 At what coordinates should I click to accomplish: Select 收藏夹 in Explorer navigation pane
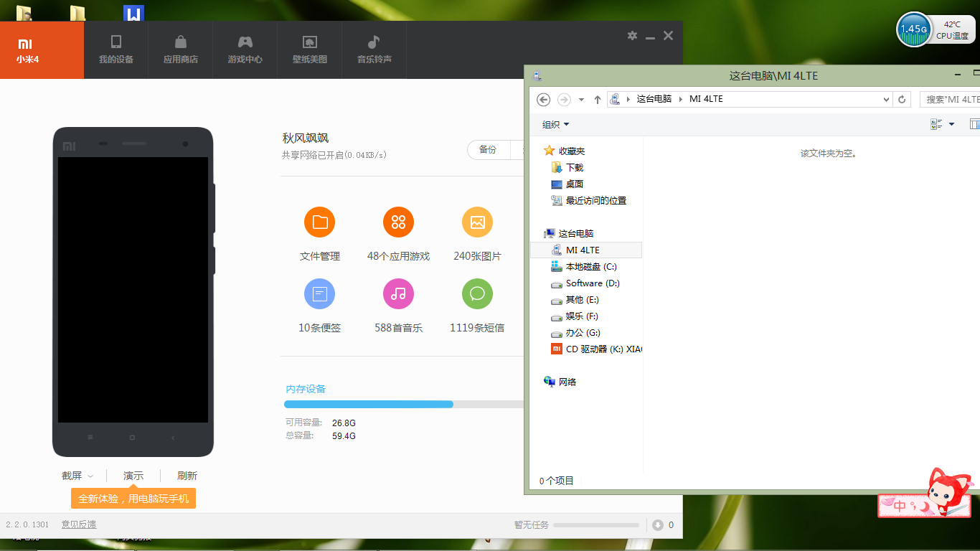(572, 151)
